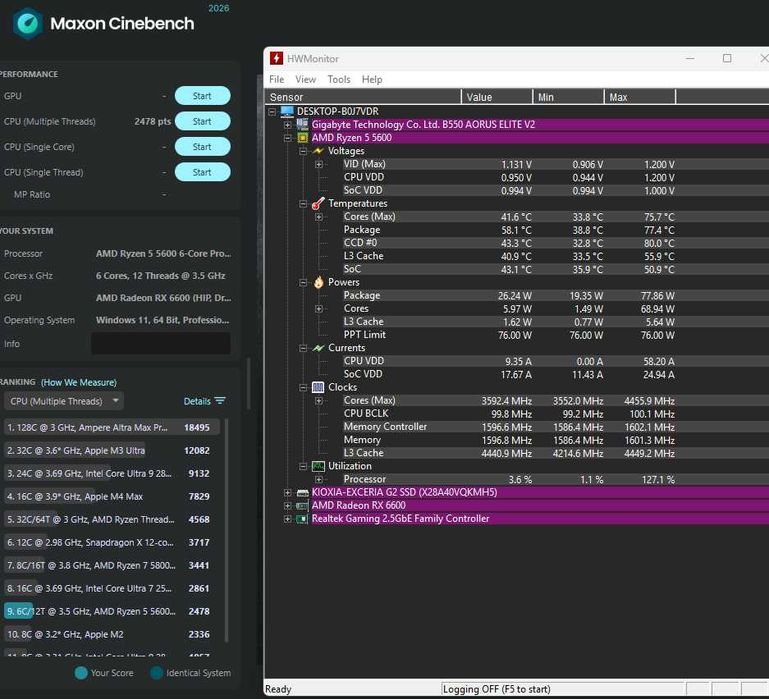Image resolution: width=769 pixels, height=699 pixels.
Task: Open the How We Measure link
Action: (x=79, y=382)
